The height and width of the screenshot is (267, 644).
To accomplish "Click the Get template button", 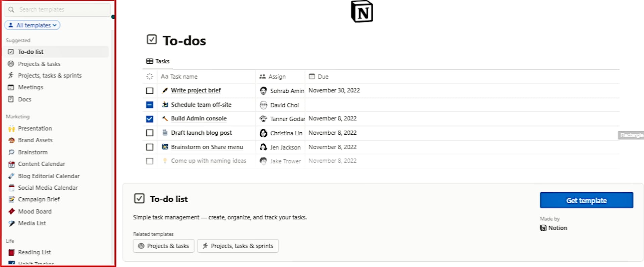I will point(586,200).
